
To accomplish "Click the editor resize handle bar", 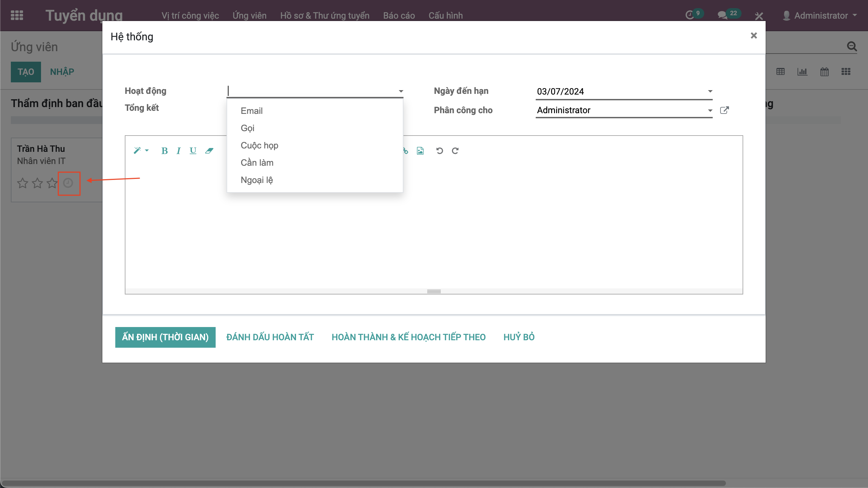I will (434, 291).
